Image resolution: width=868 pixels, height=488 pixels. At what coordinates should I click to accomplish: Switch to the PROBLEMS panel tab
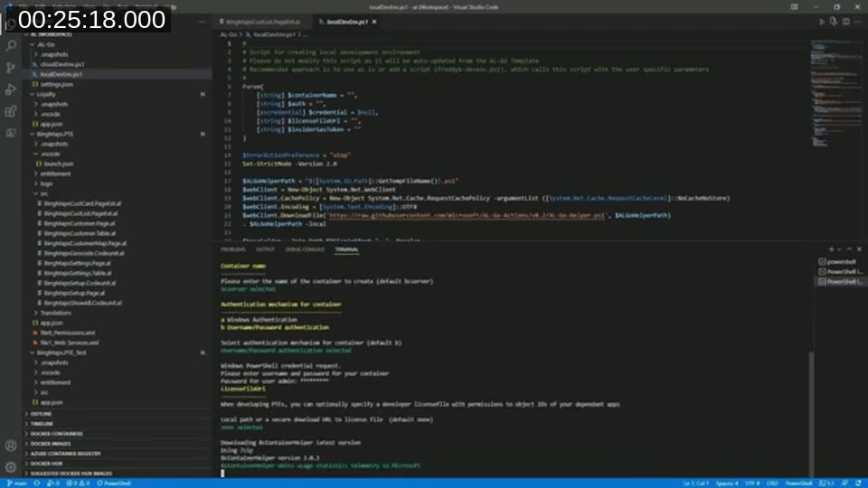233,249
